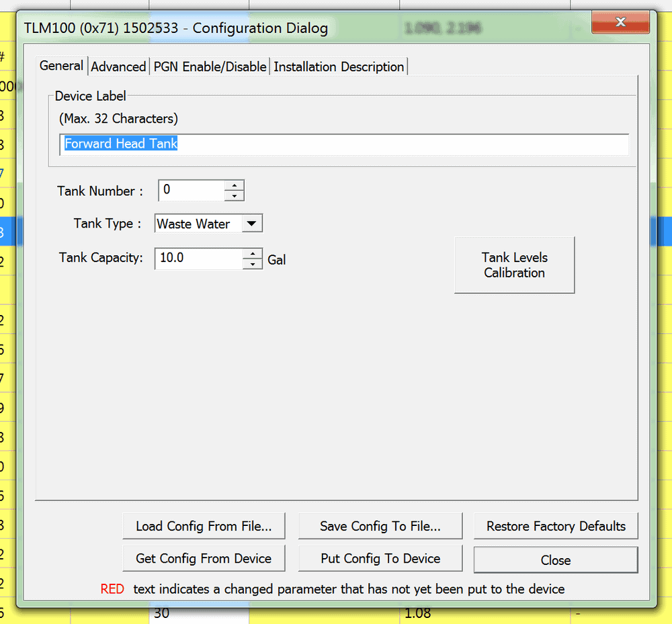This screenshot has height=624, width=672.
Task: Increment Tank Number with the up arrow
Action: click(x=236, y=186)
